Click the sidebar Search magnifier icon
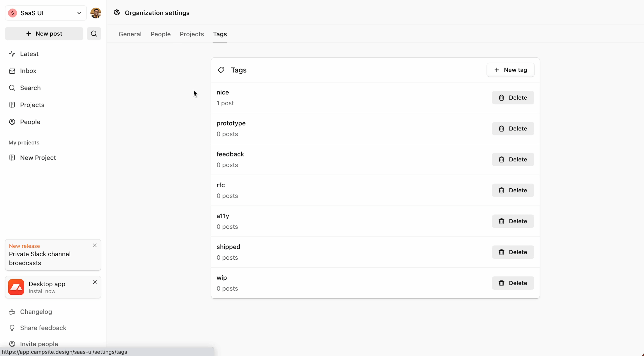Viewport: 644px width, 356px height. pyautogui.click(x=12, y=88)
